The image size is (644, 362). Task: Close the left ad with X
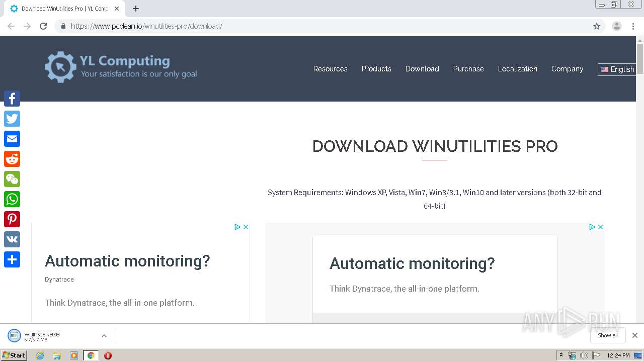click(246, 227)
